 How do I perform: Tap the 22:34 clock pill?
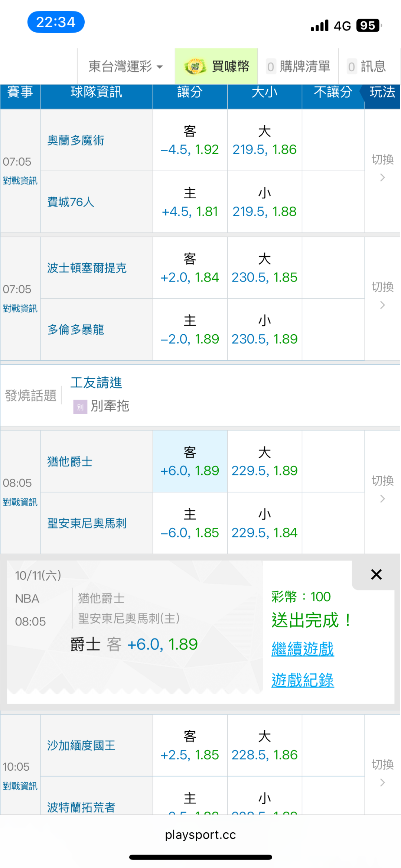pyautogui.click(x=56, y=22)
